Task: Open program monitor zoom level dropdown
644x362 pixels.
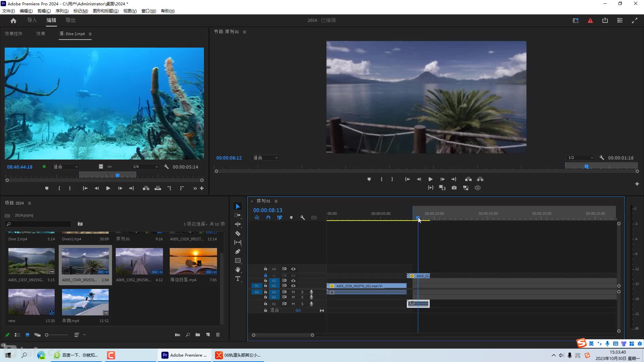Action: coord(265,158)
